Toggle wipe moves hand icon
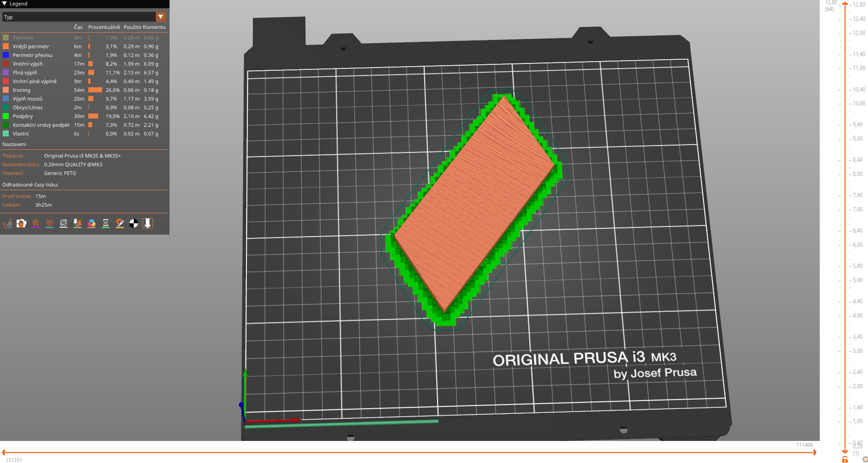Image resolution: width=868 pixels, height=463 pixels. (x=22, y=224)
